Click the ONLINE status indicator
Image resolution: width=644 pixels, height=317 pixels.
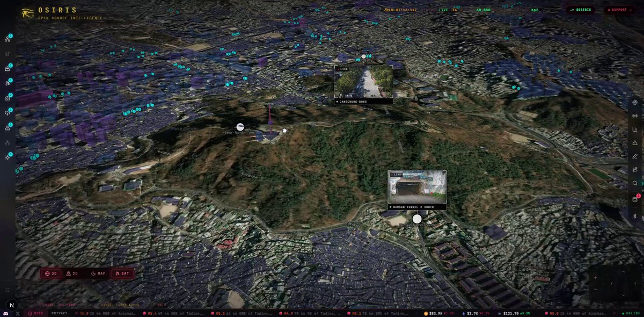630,313
